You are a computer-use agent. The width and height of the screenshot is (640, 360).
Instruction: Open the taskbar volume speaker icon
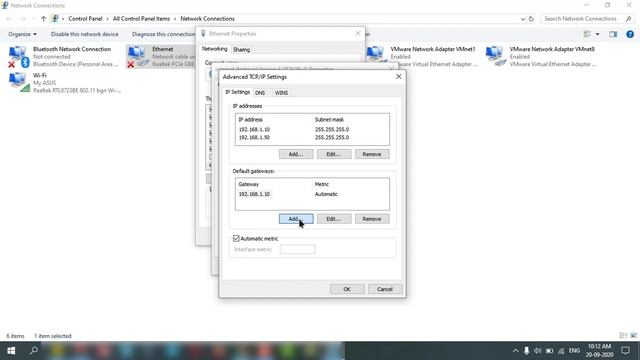click(x=538, y=351)
